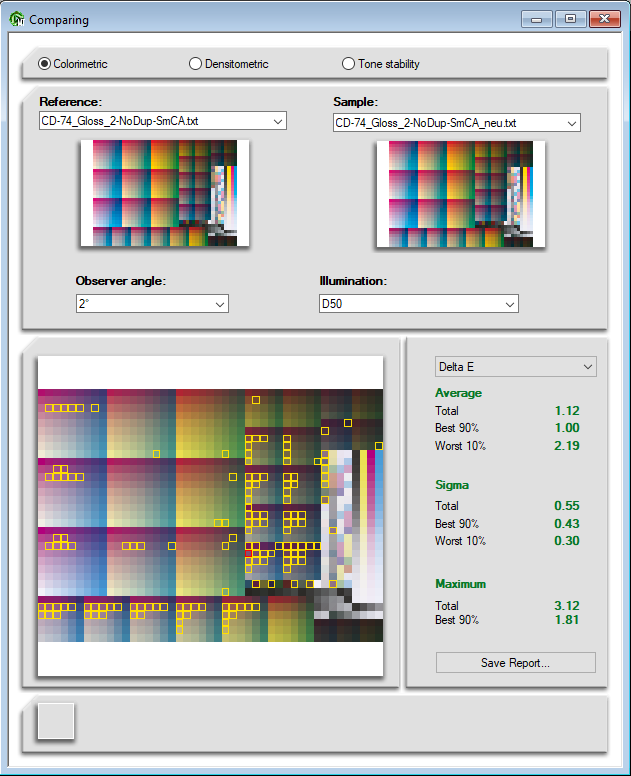Click the Observer angle: label
Image resolution: width=631 pixels, height=776 pixels.
pos(121,281)
